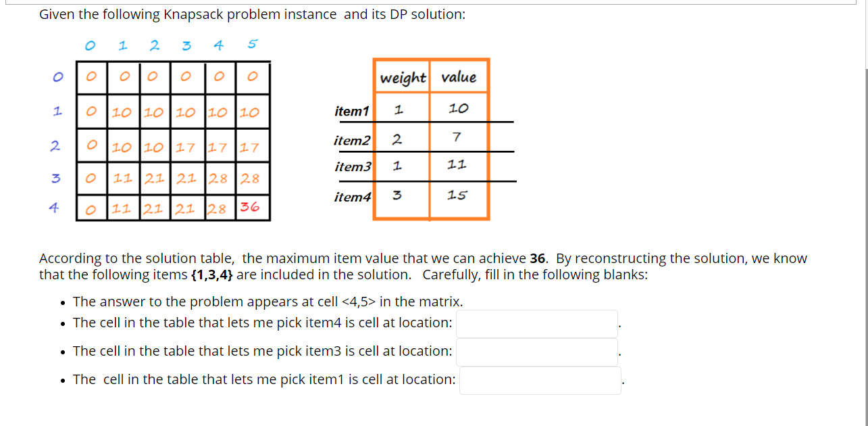Click the blank field for item3 location
868x426 pixels.
(537, 352)
